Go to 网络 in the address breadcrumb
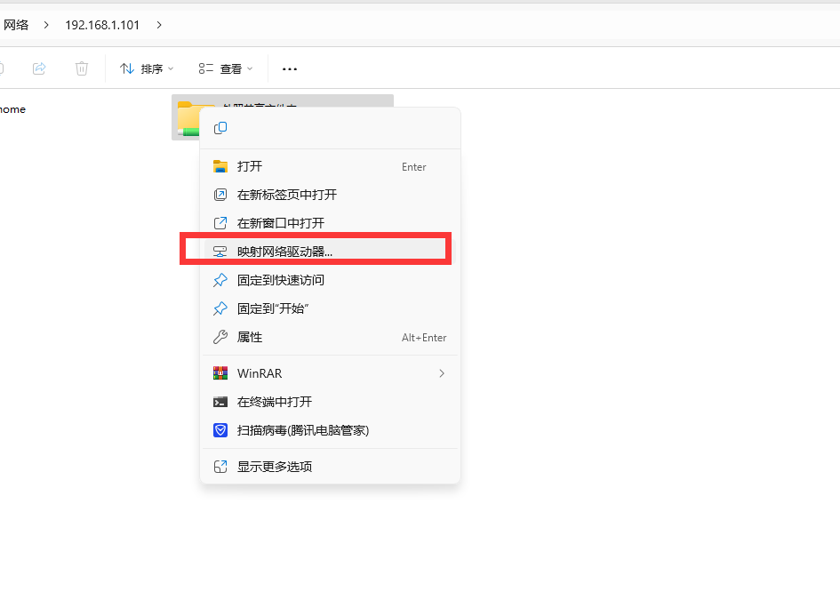This screenshot has width=840, height=616. coord(16,25)
